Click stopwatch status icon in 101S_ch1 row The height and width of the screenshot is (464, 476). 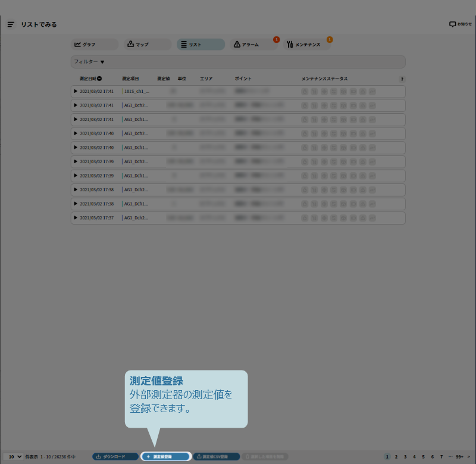[x=305, y=92]
